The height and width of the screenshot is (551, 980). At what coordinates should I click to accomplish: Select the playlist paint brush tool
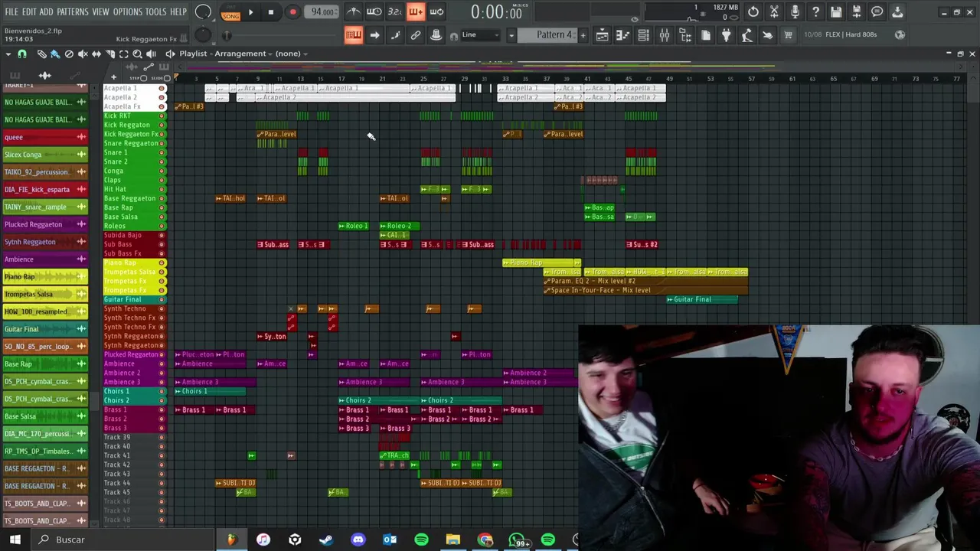[55, 54]
